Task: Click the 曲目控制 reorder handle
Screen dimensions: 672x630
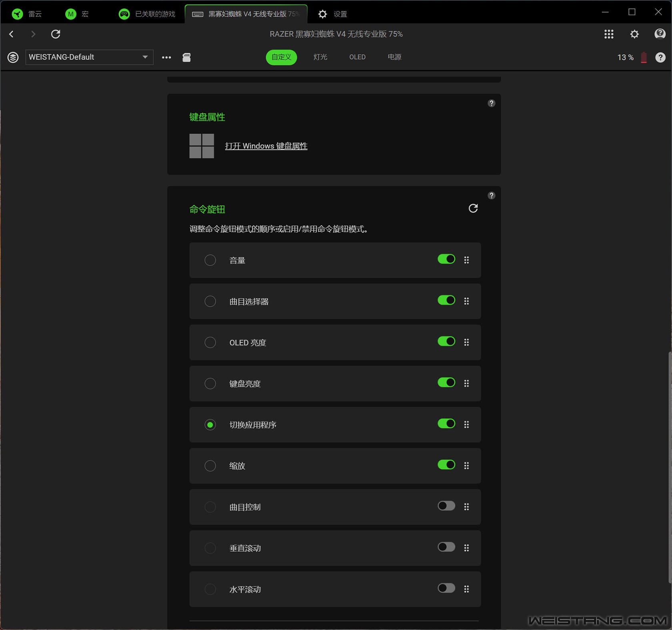Action: (466, 507)
